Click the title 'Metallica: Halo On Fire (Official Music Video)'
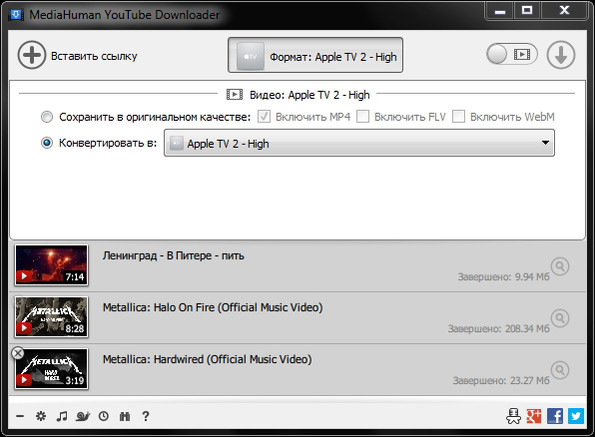The image size is (595, 437). (213, 308)
